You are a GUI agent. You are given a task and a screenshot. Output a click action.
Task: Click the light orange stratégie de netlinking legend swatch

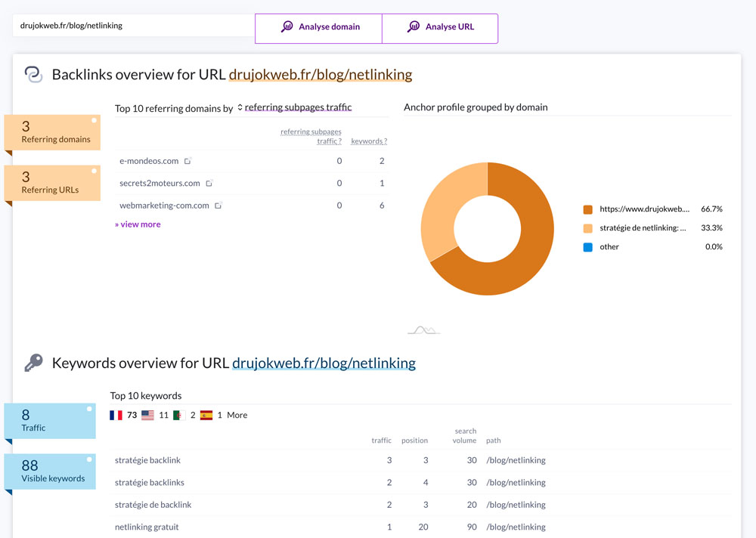click(587, 228)
